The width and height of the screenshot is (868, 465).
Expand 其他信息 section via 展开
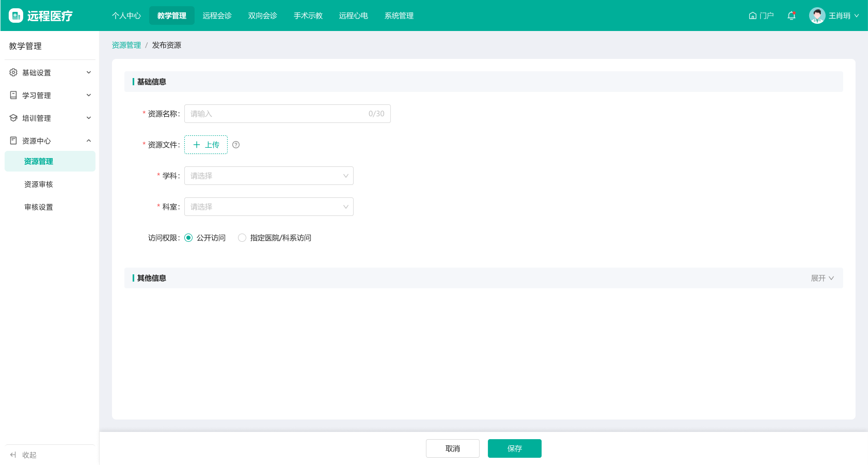822,278
